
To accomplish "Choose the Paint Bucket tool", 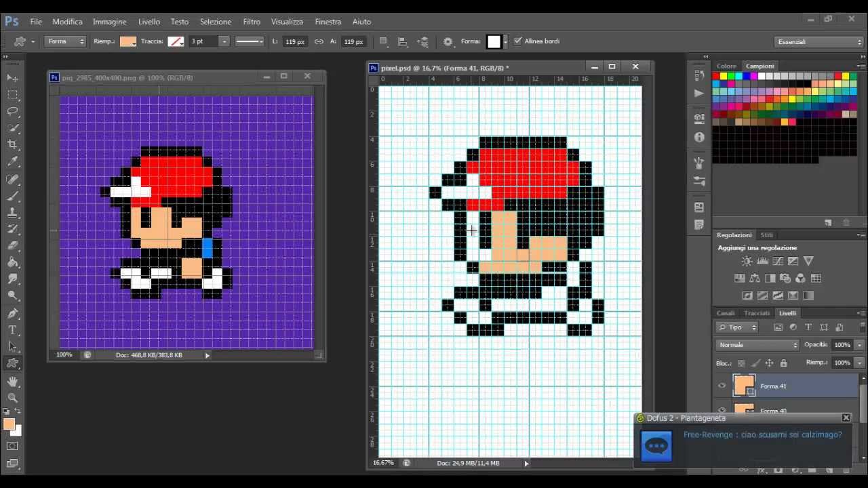I will (x=12, y=262).
